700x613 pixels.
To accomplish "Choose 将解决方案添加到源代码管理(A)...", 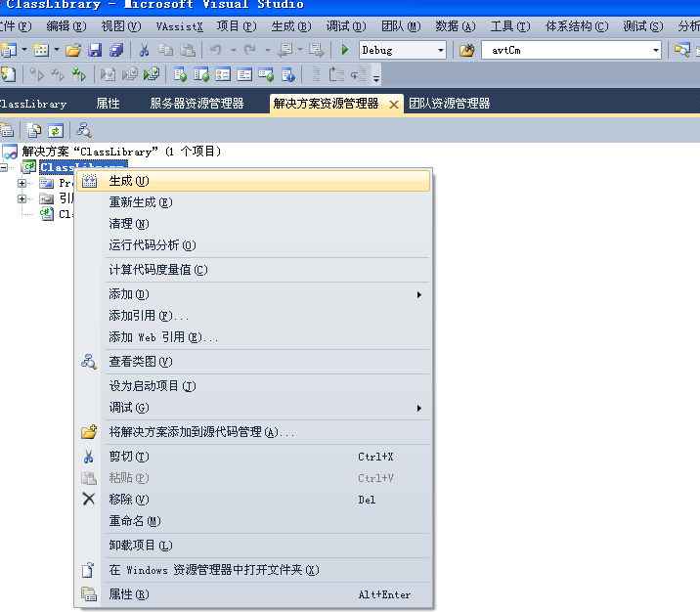I will pos(253,432).
